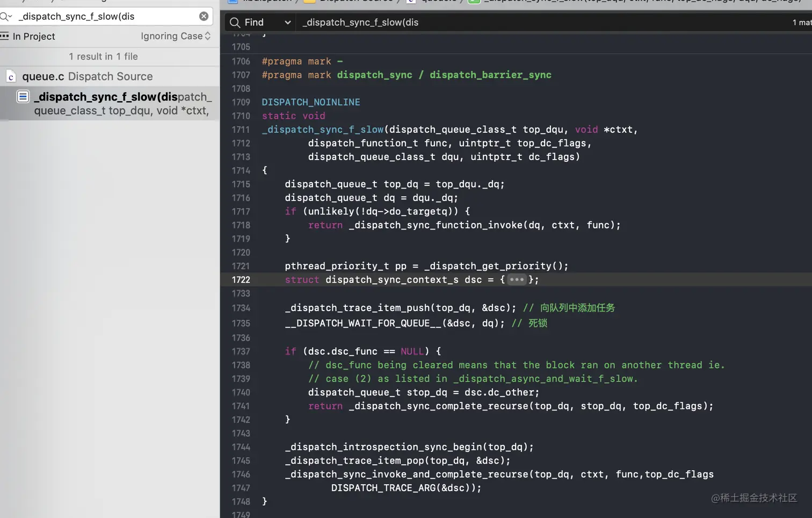Click the editor find text field
812x518 pixels.
(542, 23)
